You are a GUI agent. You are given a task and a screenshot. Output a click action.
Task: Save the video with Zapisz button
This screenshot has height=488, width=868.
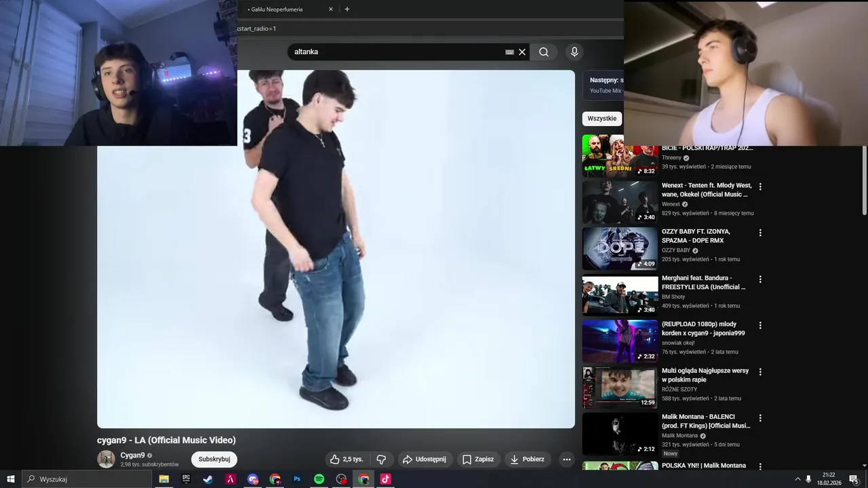click(479, 460)
